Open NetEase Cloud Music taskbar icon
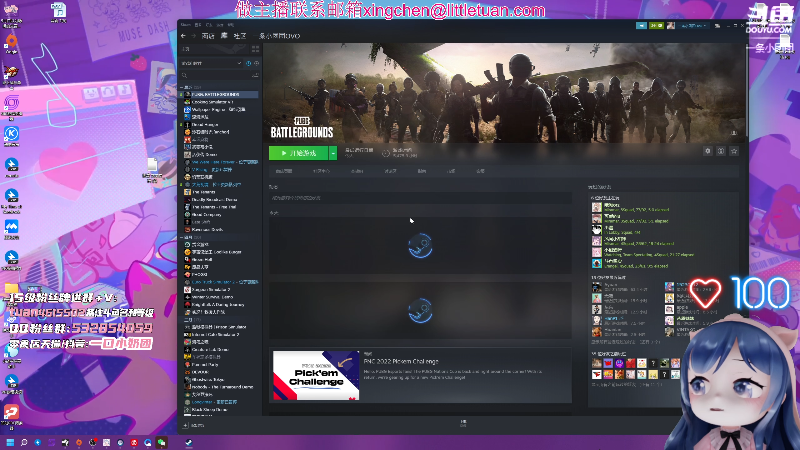 tap(134, 442)
